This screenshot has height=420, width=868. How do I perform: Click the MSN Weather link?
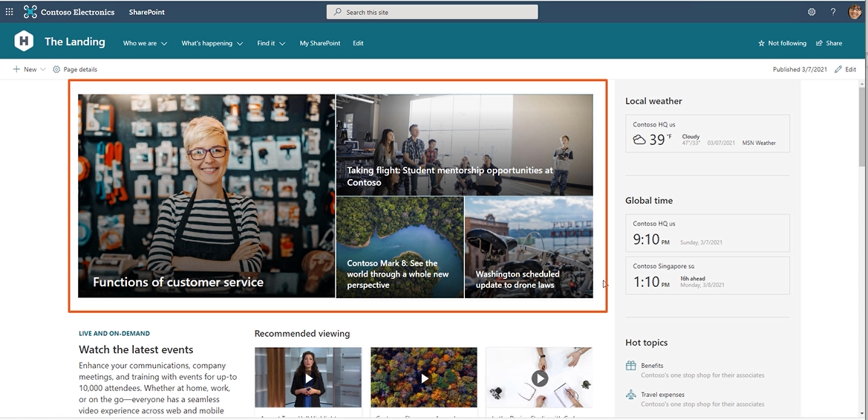(759, 143)
